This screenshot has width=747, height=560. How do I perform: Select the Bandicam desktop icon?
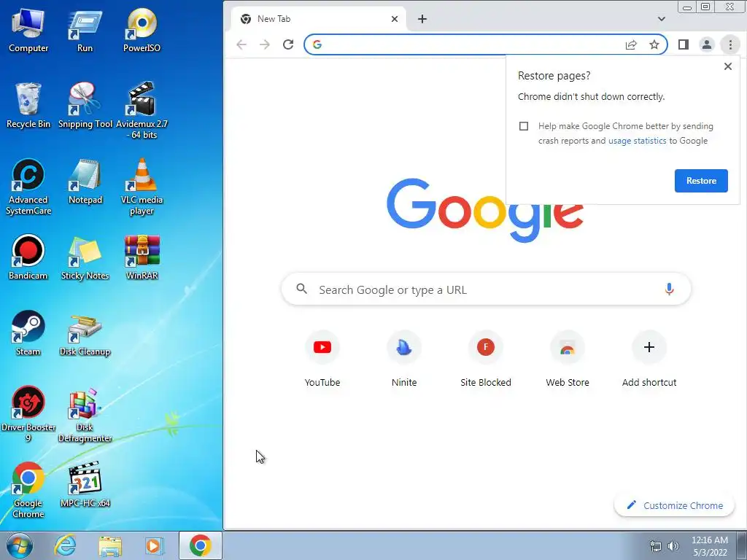(x=28, y=257)
